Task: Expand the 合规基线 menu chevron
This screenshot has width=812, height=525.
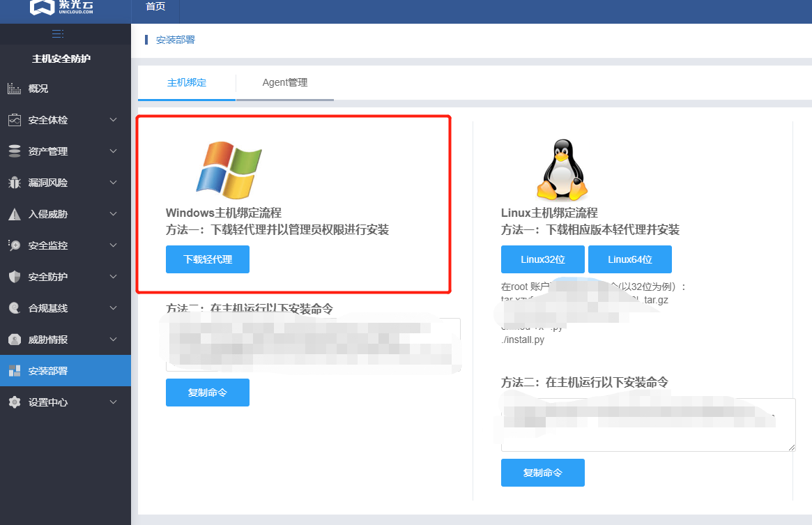Action: tap(114, 308)
